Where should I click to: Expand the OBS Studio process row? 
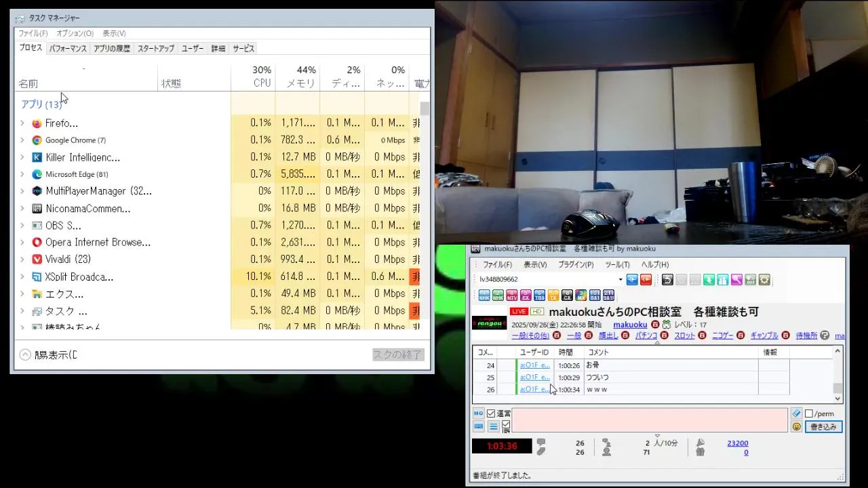22,225
